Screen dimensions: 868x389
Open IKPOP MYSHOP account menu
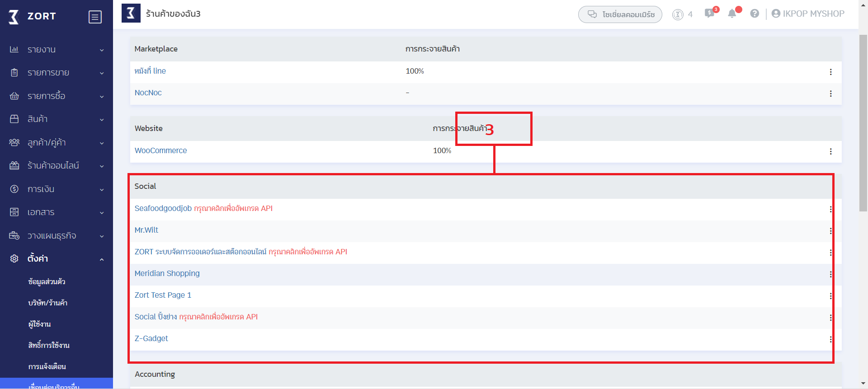808,14
